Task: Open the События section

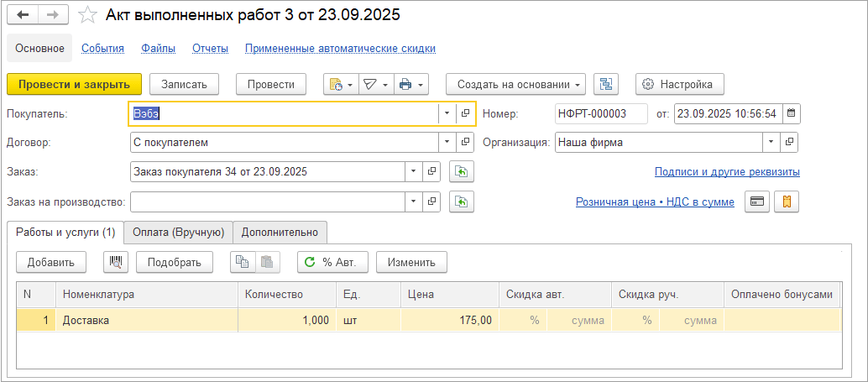Action: tap(103, 48)
